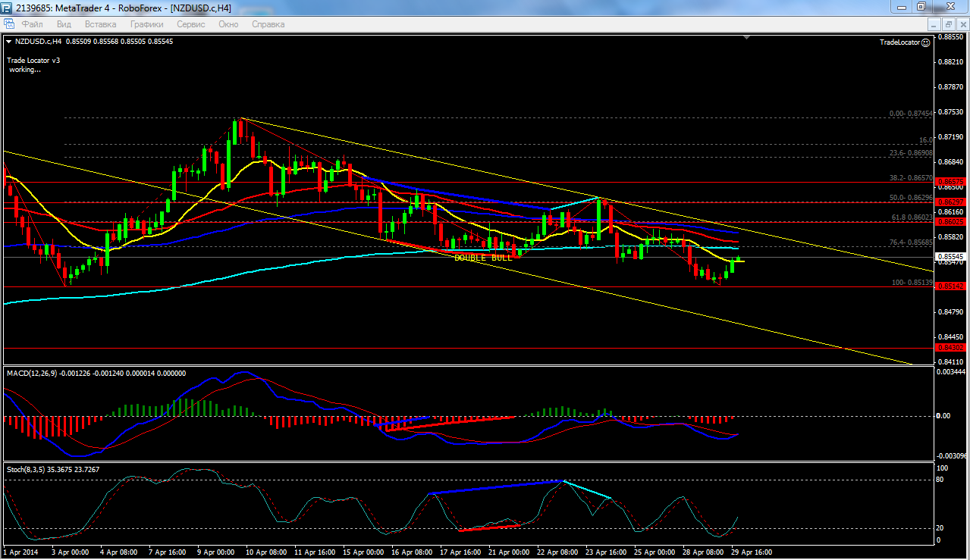970x560 pixels.
Task: Click the MetaTrader app icon in title bar
Action: point(8,8)
